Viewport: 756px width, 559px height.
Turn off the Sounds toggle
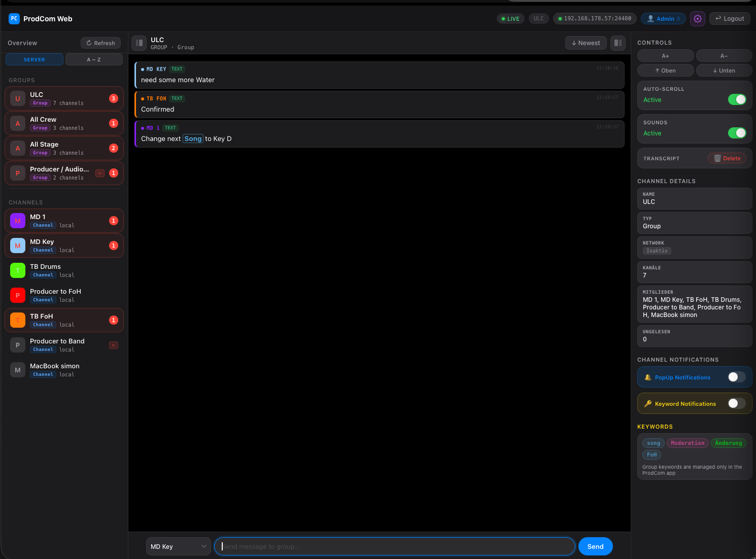(737, 133)
